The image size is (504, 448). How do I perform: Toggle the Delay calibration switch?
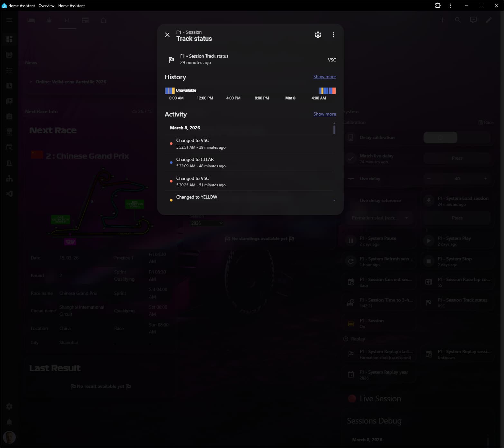pyautogui.click(x=457, y=137)
